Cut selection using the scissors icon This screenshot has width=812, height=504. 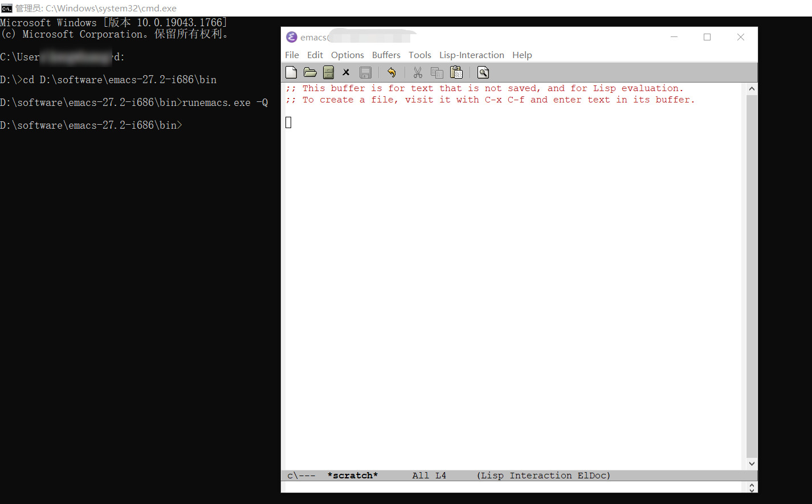(418, 72)
